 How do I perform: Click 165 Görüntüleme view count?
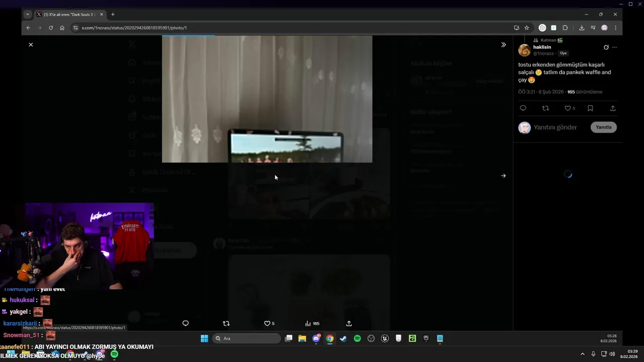(585, 92)
